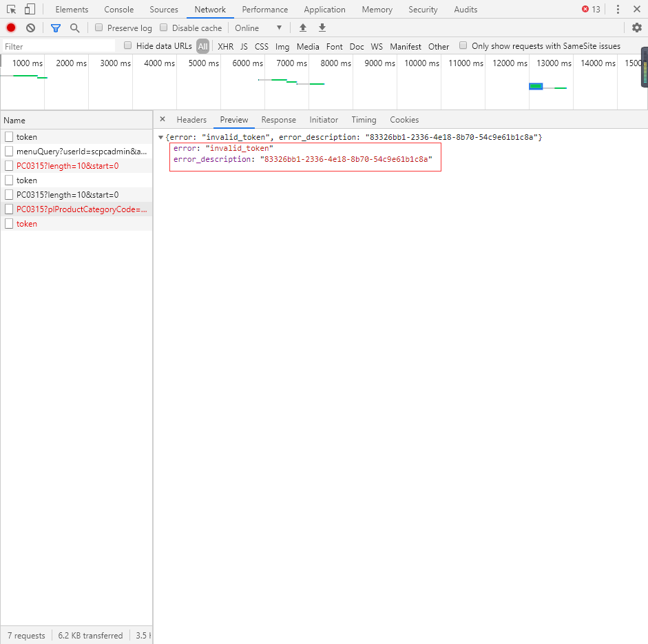Open the Performance panel

click(x=265, y=10)
